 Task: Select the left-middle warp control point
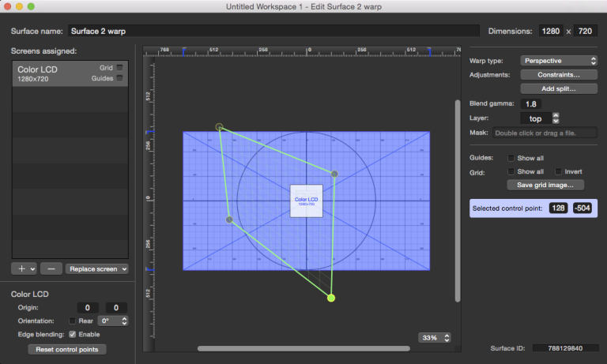(x=229, y=220)
